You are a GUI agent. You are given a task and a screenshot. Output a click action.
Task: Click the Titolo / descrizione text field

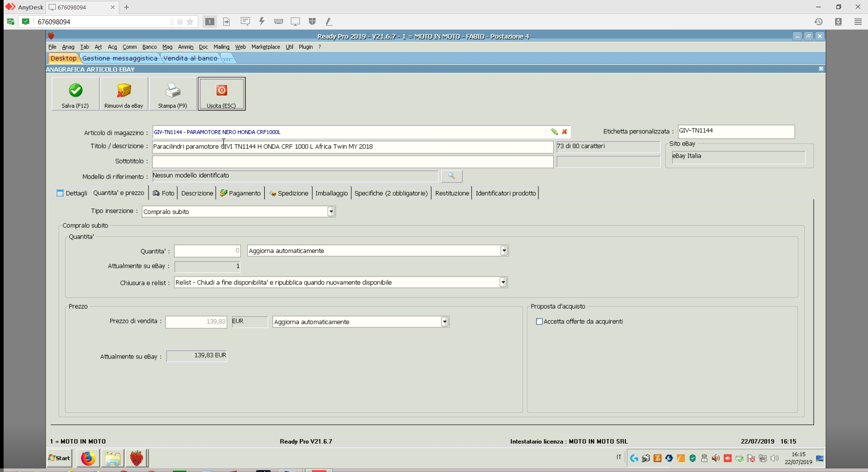click(353, 147)
